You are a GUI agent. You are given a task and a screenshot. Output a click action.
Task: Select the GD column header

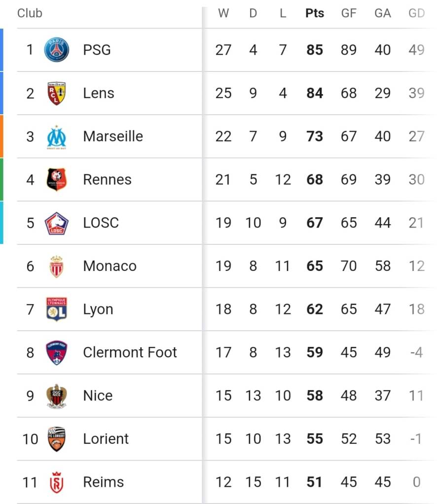click(416, 13)
